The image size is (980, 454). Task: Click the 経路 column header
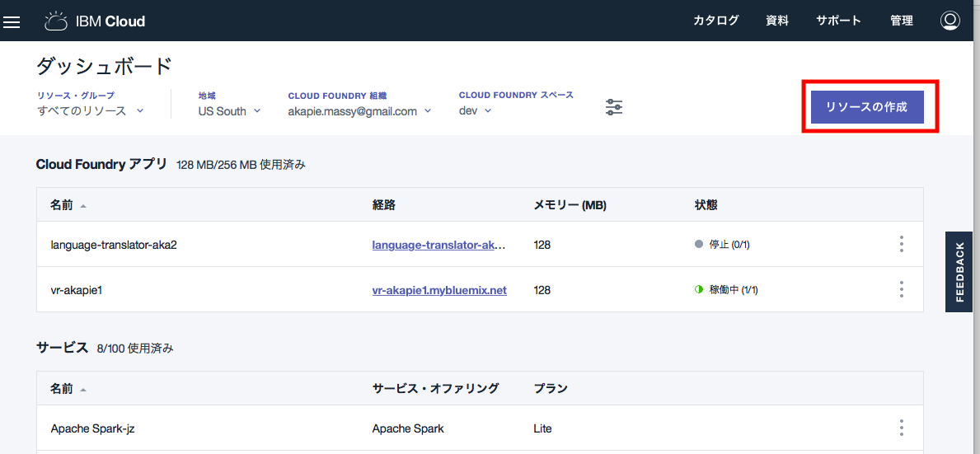384,205
